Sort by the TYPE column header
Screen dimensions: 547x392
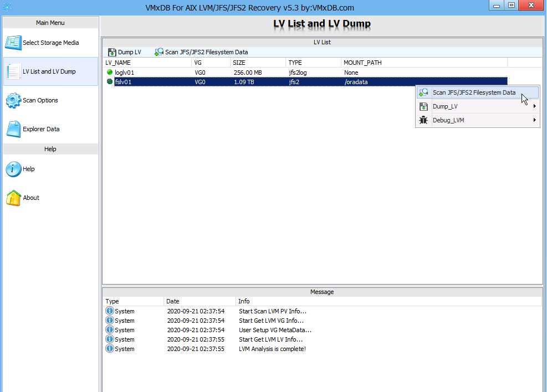pos(313,63)
